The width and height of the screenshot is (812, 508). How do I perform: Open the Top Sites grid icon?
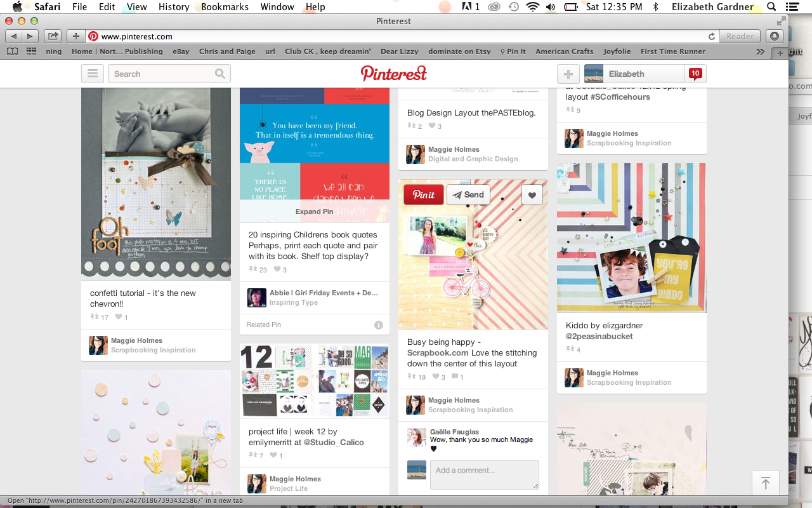31,51
